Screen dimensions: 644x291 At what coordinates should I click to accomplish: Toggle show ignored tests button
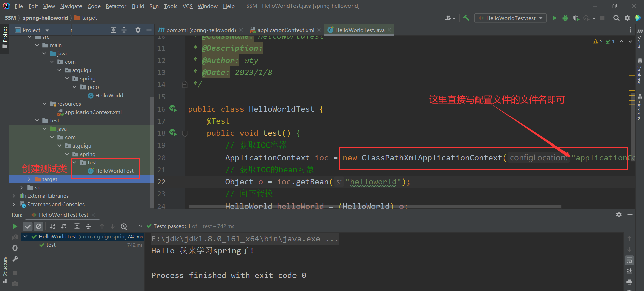(x=39, y=226)
